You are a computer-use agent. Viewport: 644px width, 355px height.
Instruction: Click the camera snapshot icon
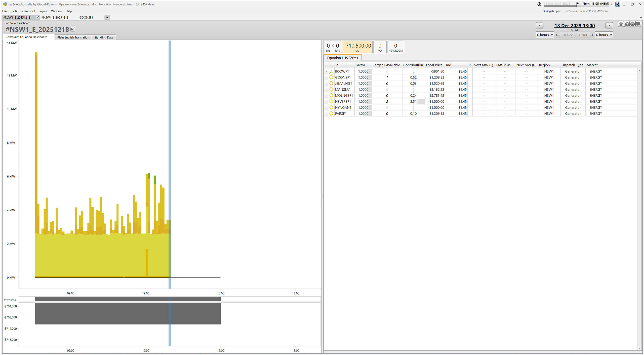click(x=627, y=24)
